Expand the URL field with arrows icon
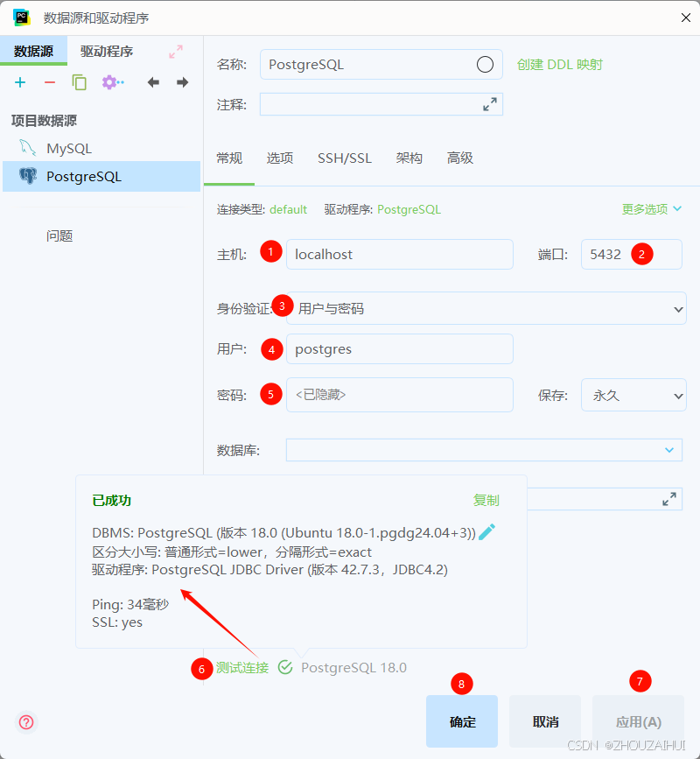The width and height of the screenshot is (700, 759). (669, 499)
